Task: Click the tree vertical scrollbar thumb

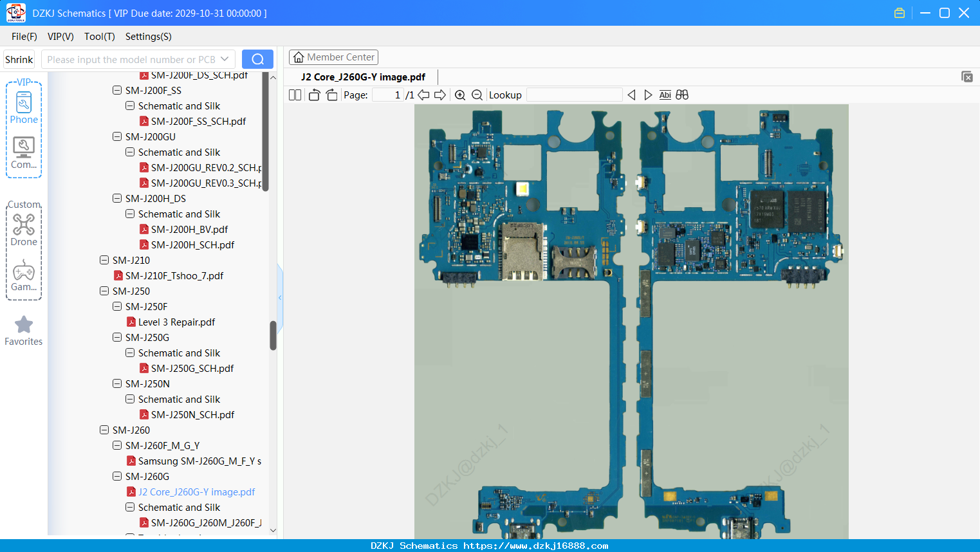Action: [273, 335]
